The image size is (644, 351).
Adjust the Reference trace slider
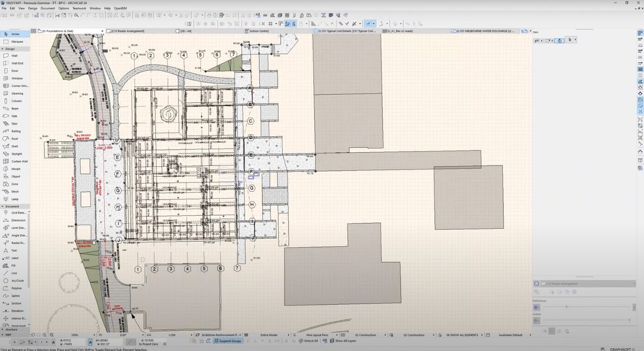click(x=566, y=307)
